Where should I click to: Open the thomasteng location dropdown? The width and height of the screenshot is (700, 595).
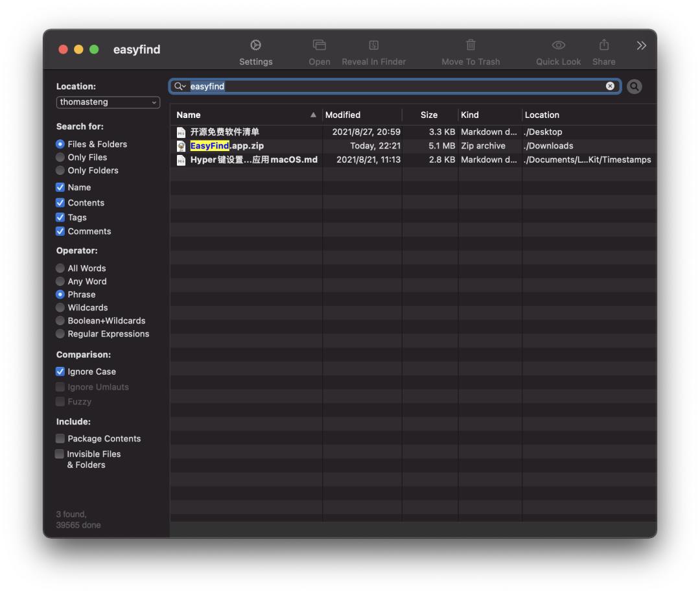[x=108, y=102]
